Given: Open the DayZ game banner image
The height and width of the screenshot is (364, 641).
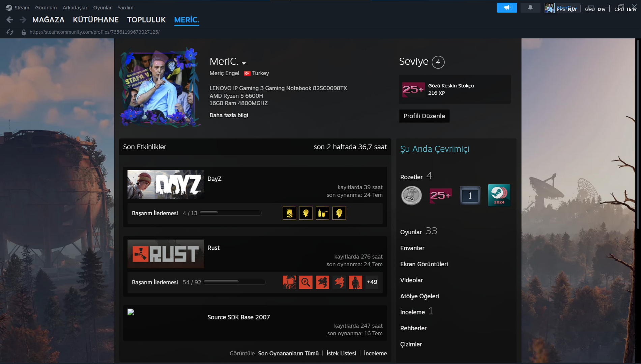Looking at the screenshot, I should (166, 184).
